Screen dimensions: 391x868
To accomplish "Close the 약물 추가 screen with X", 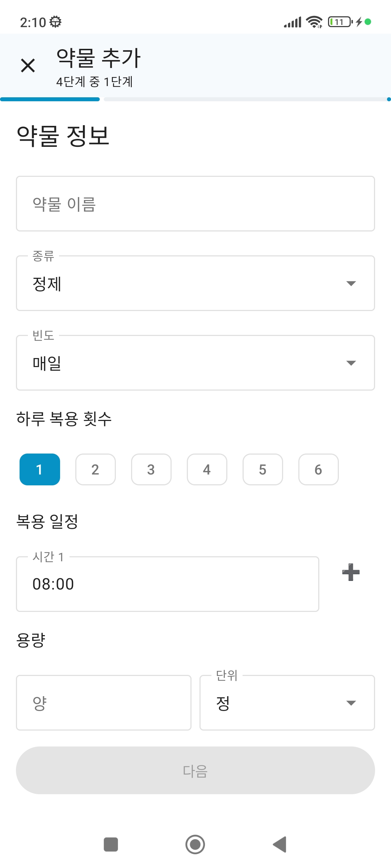I will (x=28, y=65).
